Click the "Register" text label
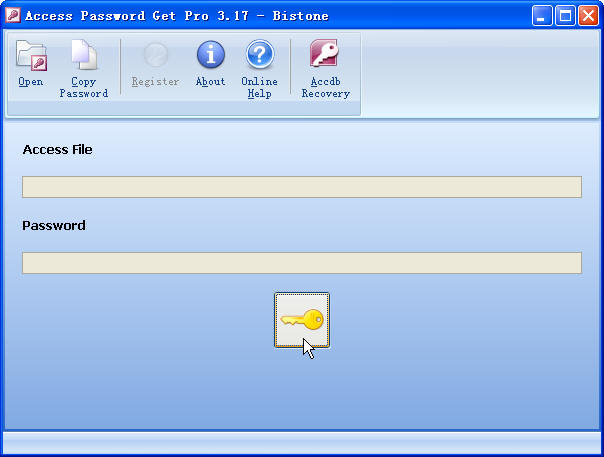The height and width of the screenshot is (457, 604). 155,82
